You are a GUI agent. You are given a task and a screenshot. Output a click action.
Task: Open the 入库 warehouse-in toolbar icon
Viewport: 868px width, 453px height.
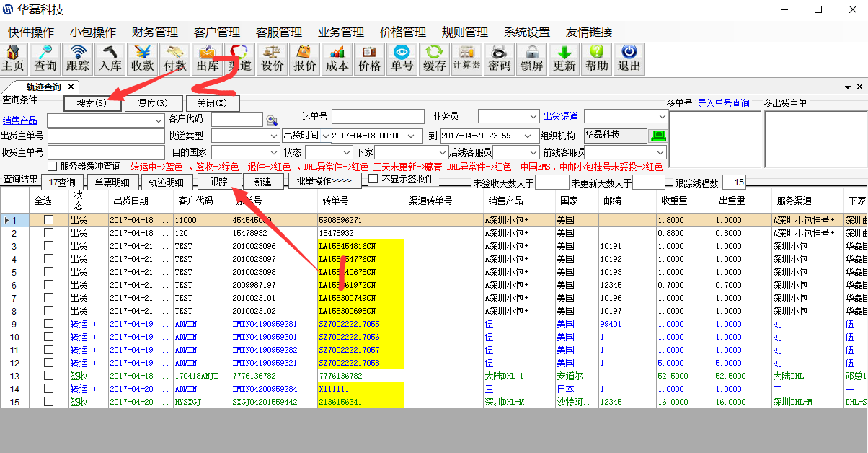click(110, 58)
